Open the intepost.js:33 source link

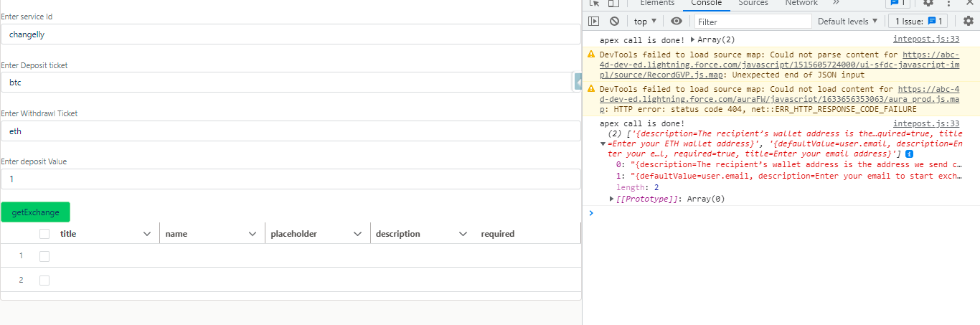[x=925, y=40]
